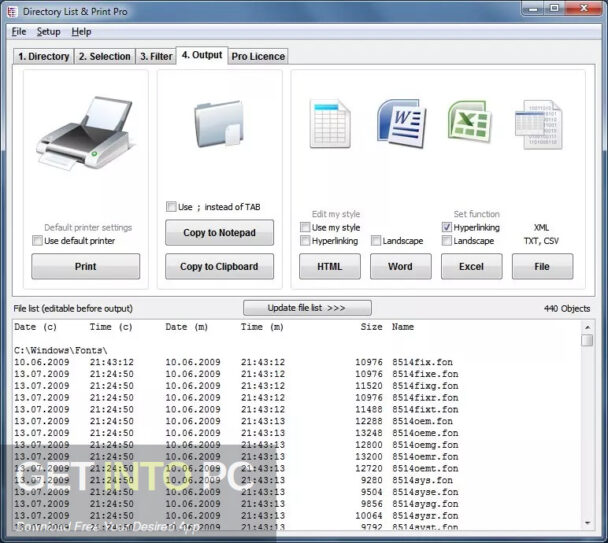The image size is (608, 543).
Task: Uncheck Hyperlinking under Set function
Action: coord(447,227)
